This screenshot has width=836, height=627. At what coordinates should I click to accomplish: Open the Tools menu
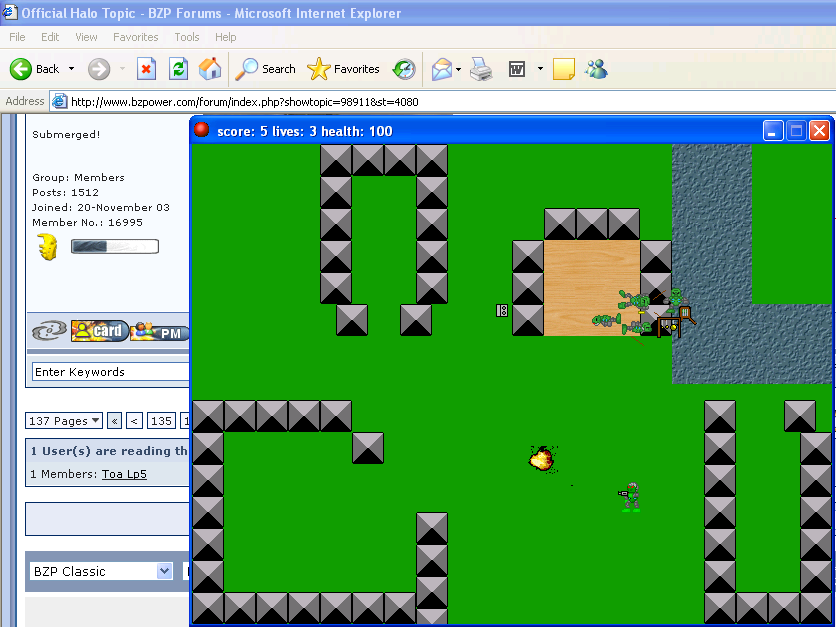click(186, 36)
